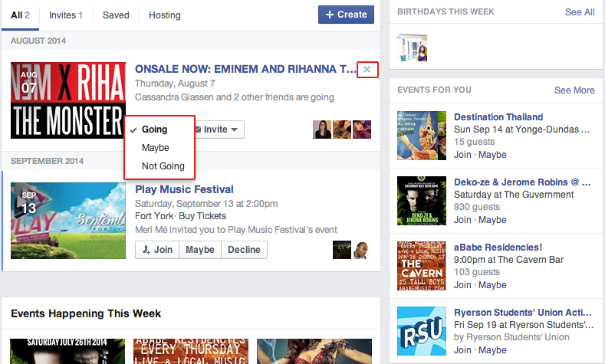
Task: Expand the Invite dropdown
Action: [219, 130]
